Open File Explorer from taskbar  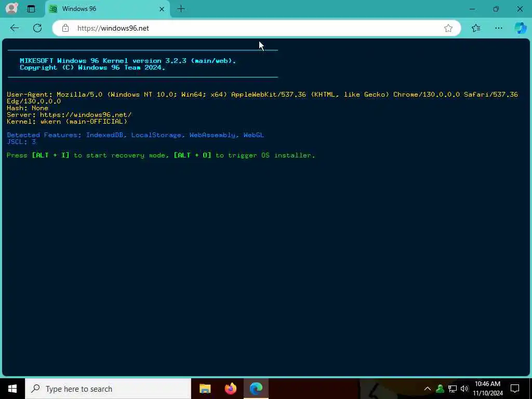click(205, 389)
